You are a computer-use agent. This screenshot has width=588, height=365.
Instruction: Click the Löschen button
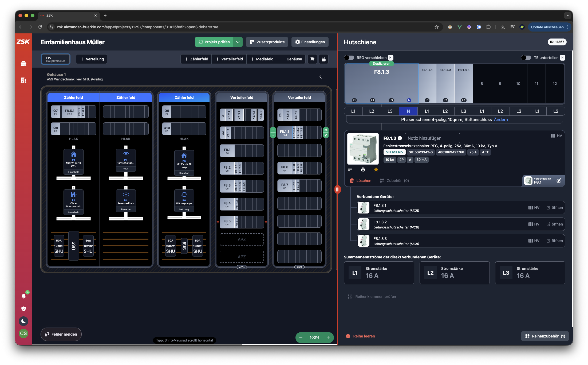click(360, 181)
